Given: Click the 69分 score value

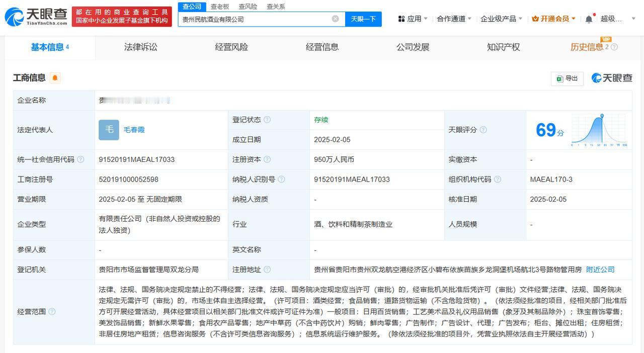Looking at the screenshot, I should [549, 130].
